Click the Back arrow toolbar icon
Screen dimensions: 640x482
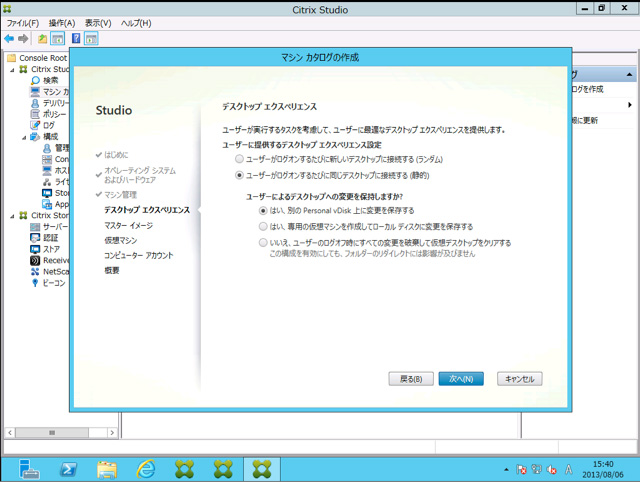click(9, 39)
